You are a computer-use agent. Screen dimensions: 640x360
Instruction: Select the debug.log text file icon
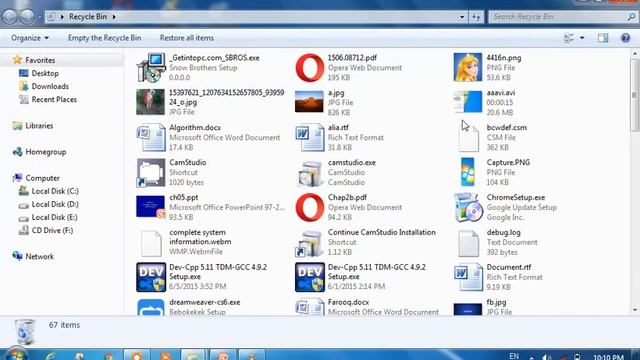(x=468, y=243)
